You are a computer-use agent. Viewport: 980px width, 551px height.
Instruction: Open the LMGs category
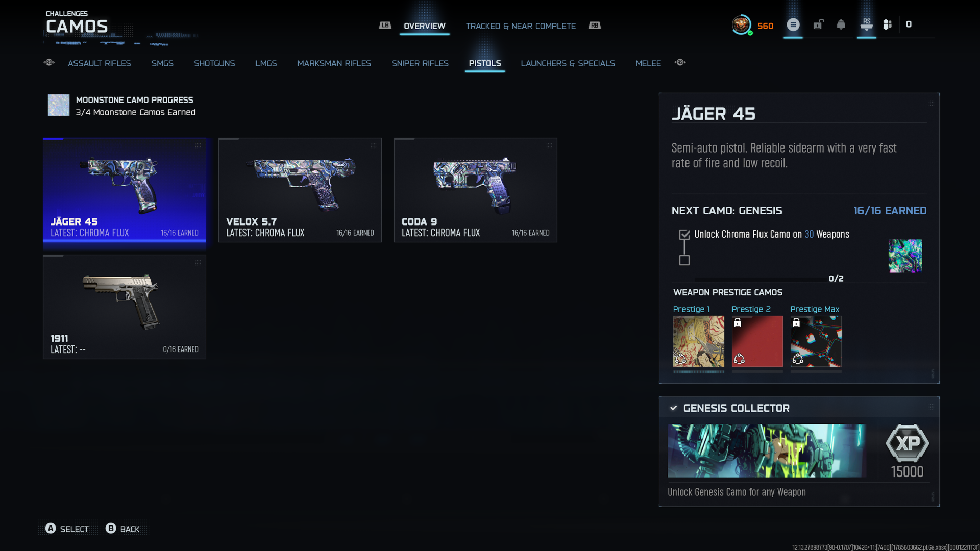[x=266, y=63]
